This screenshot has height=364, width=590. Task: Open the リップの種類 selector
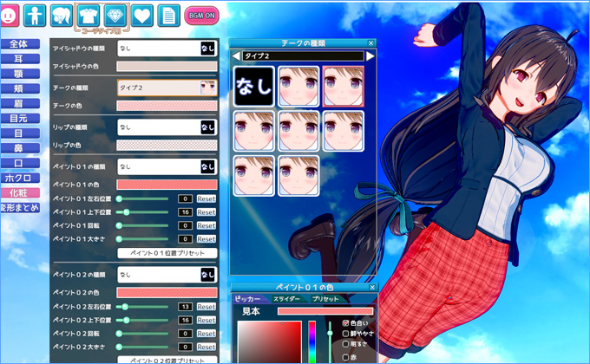(x=167, y=127)
